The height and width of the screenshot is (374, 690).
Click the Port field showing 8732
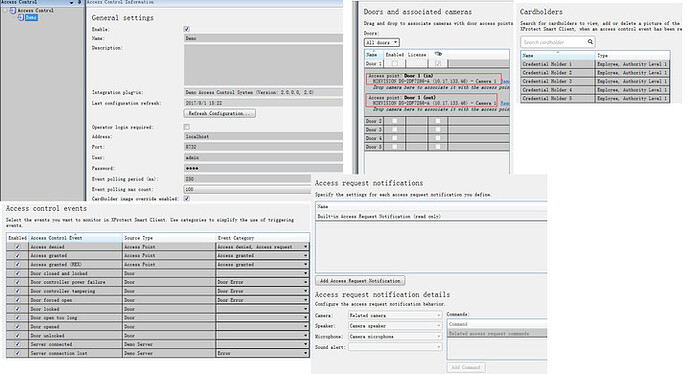pyautogui.click(x=263, y=147)
